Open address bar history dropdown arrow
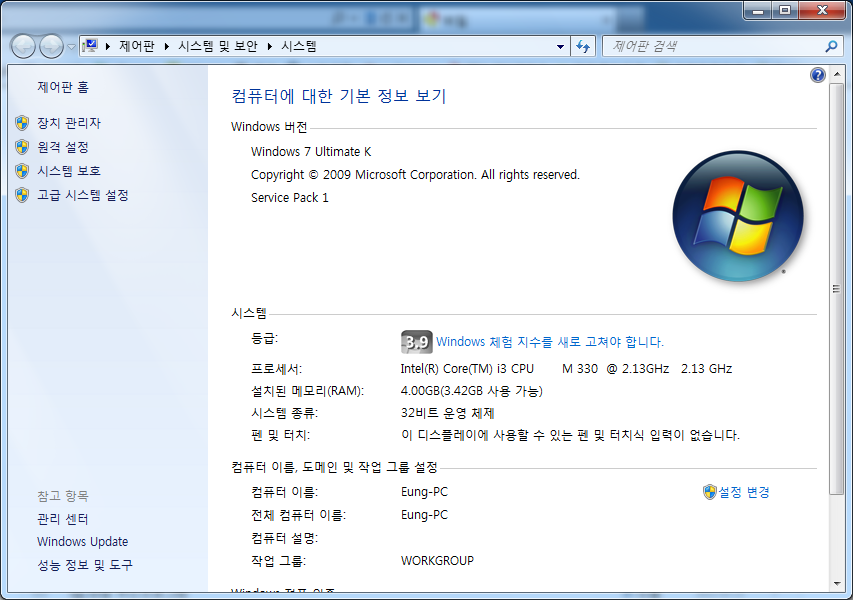Screen dimensions: 853x600 [560, 47]
